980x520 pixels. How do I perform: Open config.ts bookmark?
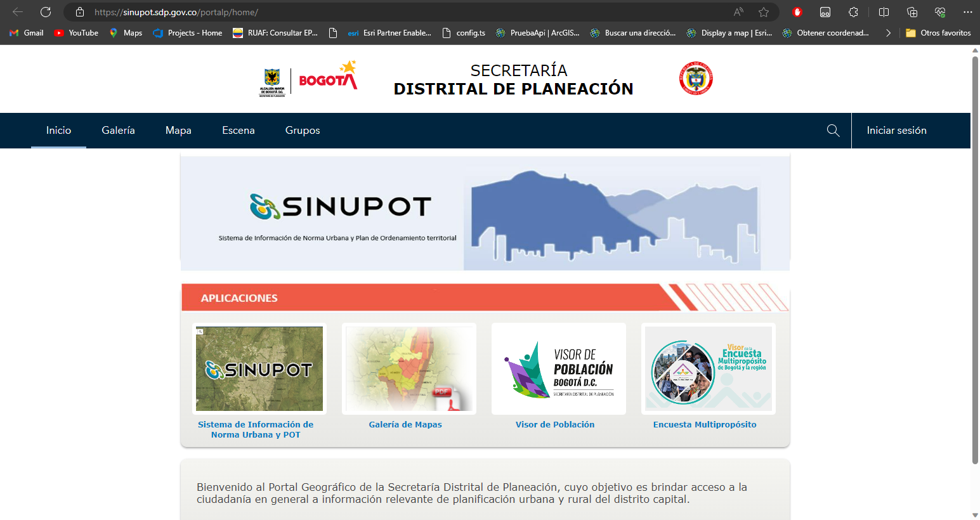coord(464,33)
